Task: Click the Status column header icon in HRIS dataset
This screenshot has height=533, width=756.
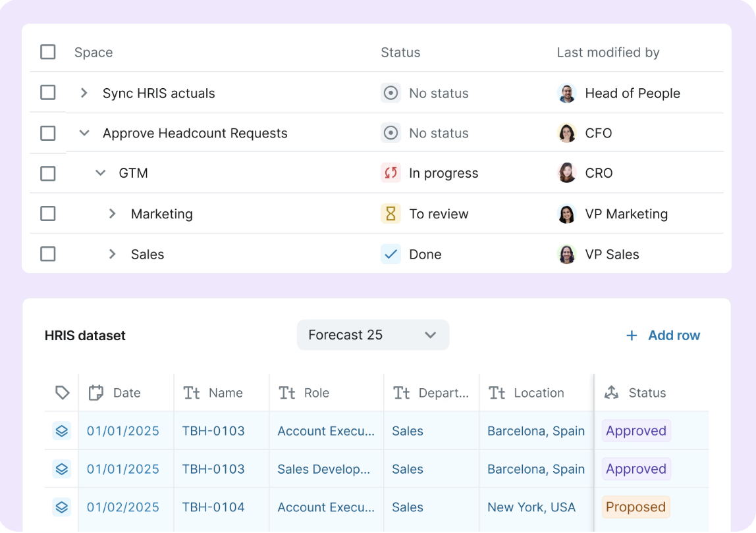Action: tap(611, 393)
